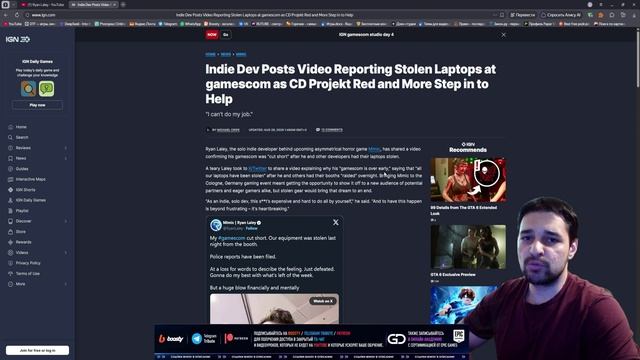Screen dimensions: 640x360
Task: Click the magnifier daily game icon
Action: point(29,89)
